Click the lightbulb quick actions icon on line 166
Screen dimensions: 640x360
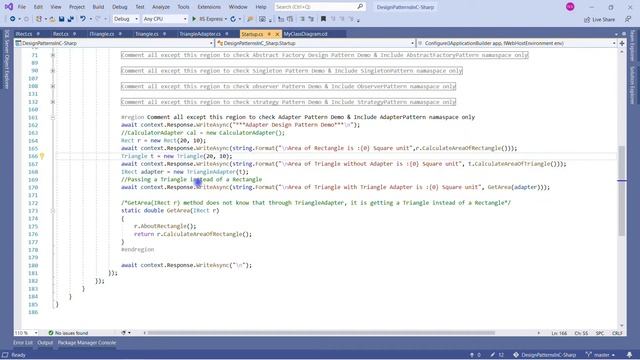tap(42, 156)
